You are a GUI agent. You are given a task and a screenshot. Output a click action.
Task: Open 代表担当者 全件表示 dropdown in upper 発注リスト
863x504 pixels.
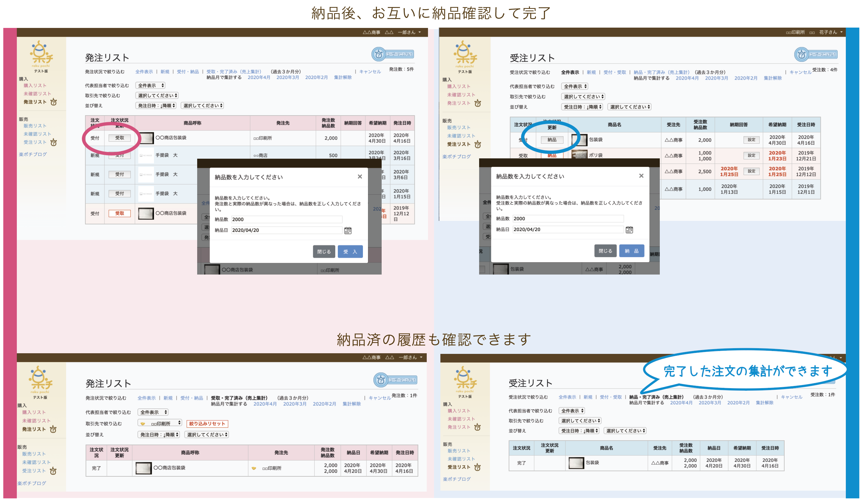(150, 85)
